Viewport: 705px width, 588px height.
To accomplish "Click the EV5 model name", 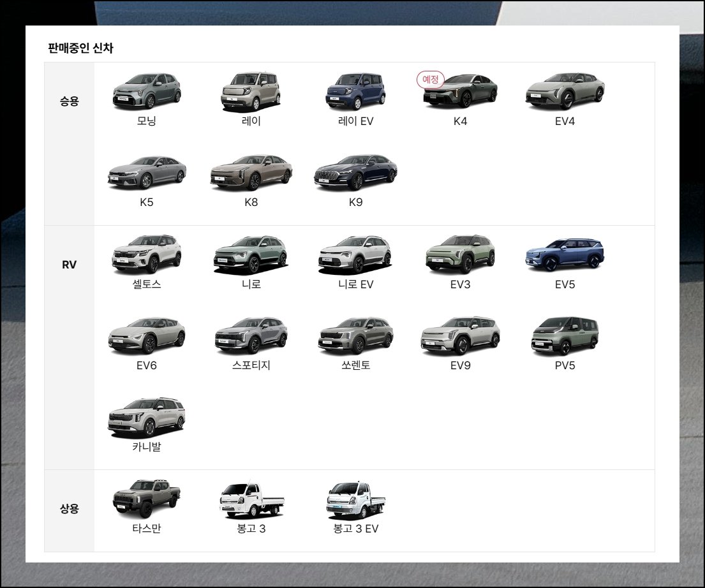I will pyautogui.click(x=565, y=284).
